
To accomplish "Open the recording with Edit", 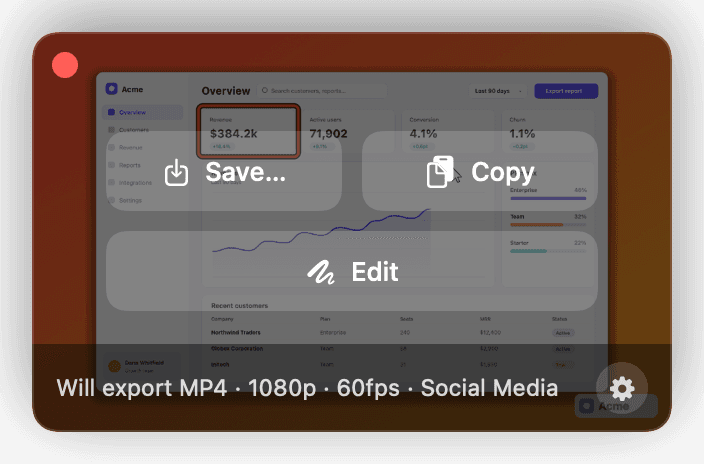I will pyautogui.click(x=352, y=271).
